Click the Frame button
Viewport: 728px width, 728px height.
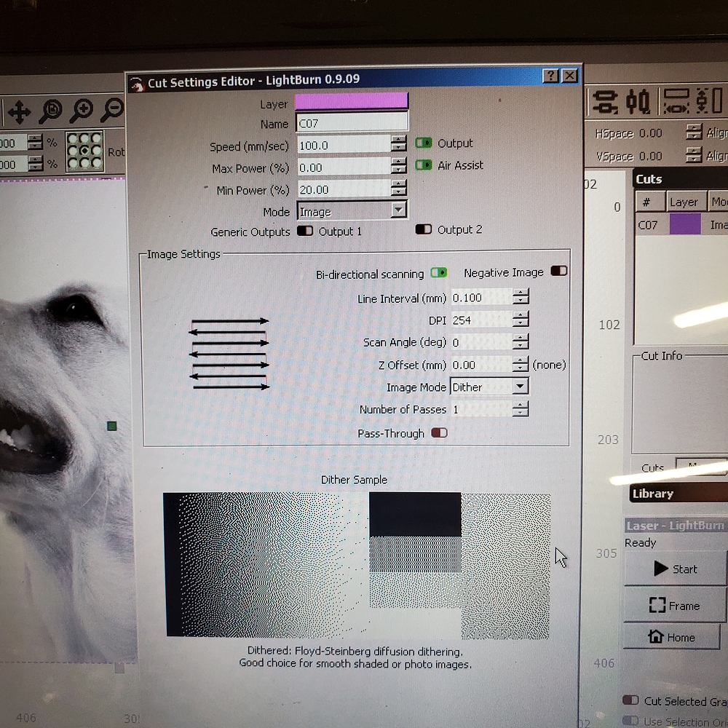pos(673,605)
